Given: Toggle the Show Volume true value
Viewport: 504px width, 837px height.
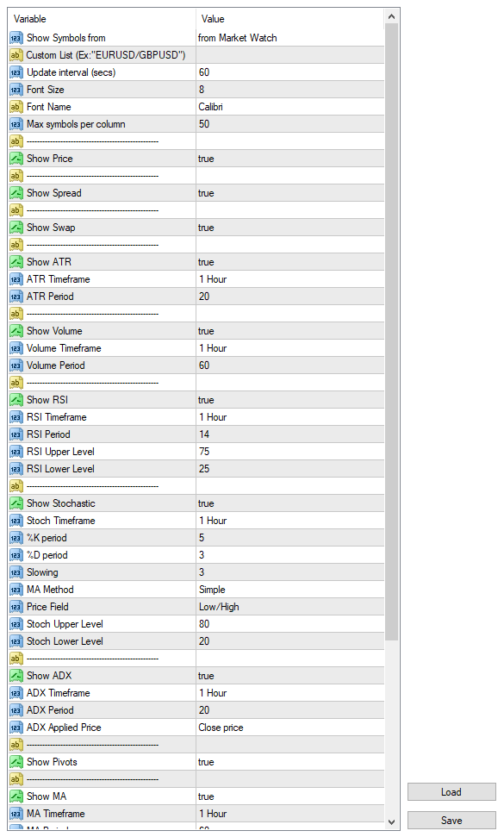Looking at the screenshot, I should pos(290,331).
